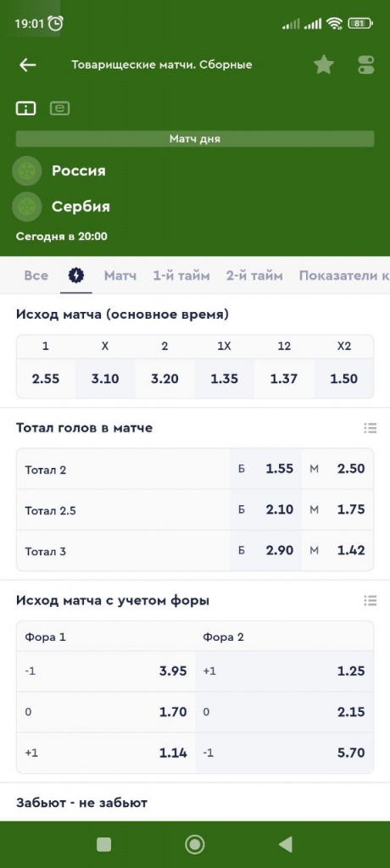Tap Android home navigation button

[194, 844]
